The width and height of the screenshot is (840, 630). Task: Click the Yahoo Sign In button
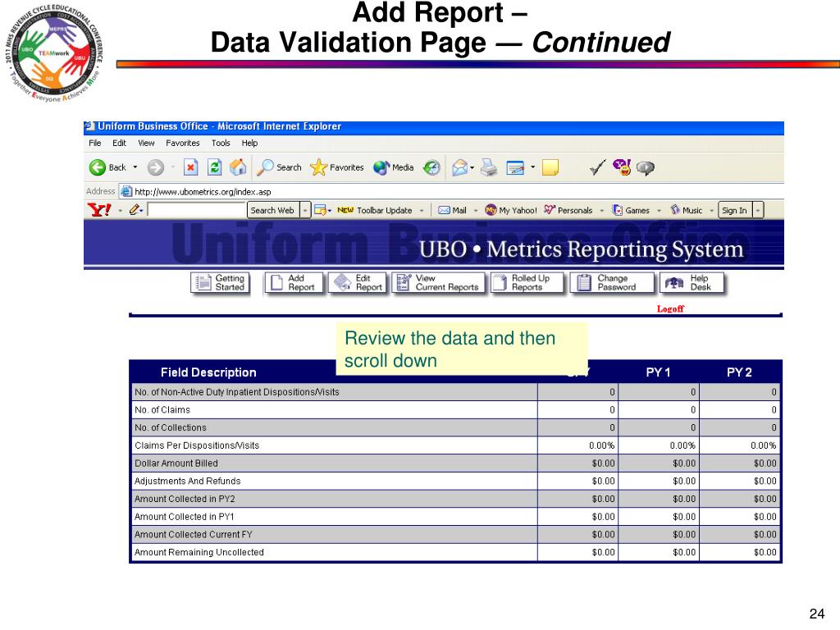click(x=734, y=211)
